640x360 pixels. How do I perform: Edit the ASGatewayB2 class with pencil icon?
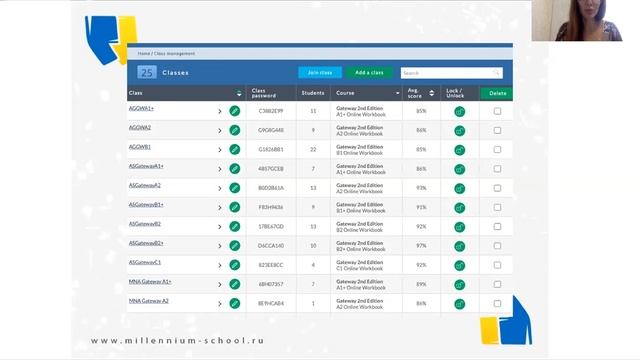click(x=235, y=226)
